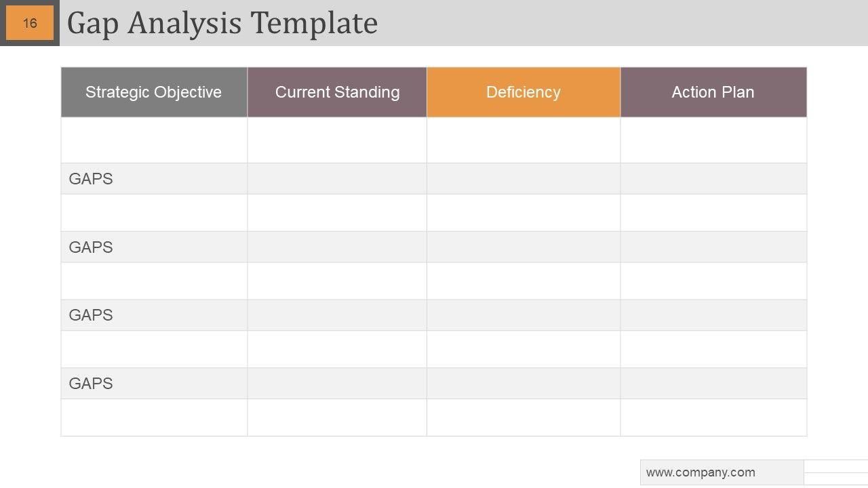Select the second GAPS row label
868x488 pixels.
pos(91,247)
